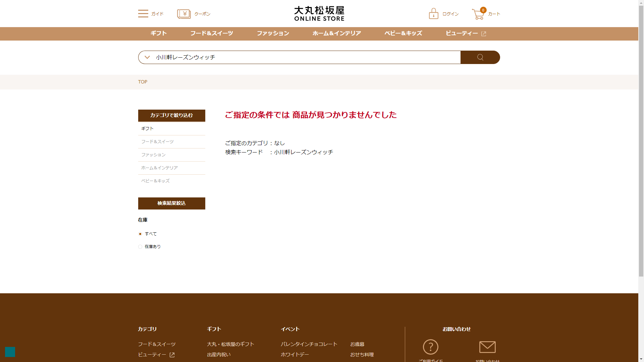Click the envelope contact icon

click(x=487, y=347)
